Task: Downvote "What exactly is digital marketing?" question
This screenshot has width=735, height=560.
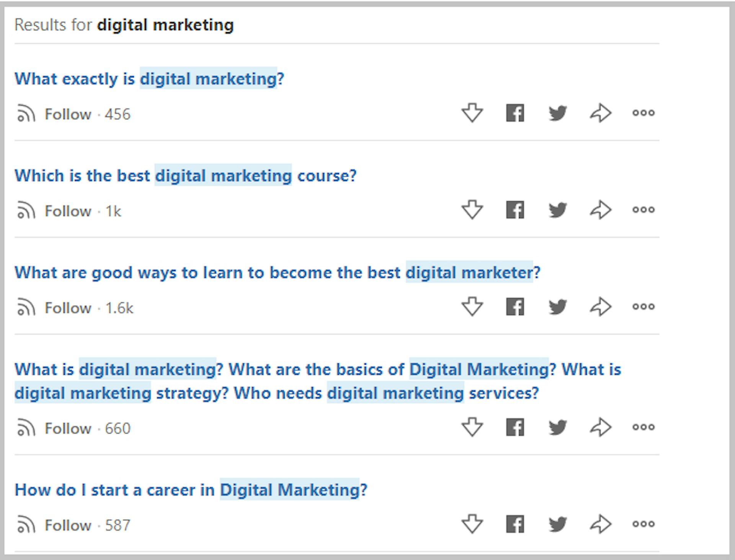Action: [472, 113]
